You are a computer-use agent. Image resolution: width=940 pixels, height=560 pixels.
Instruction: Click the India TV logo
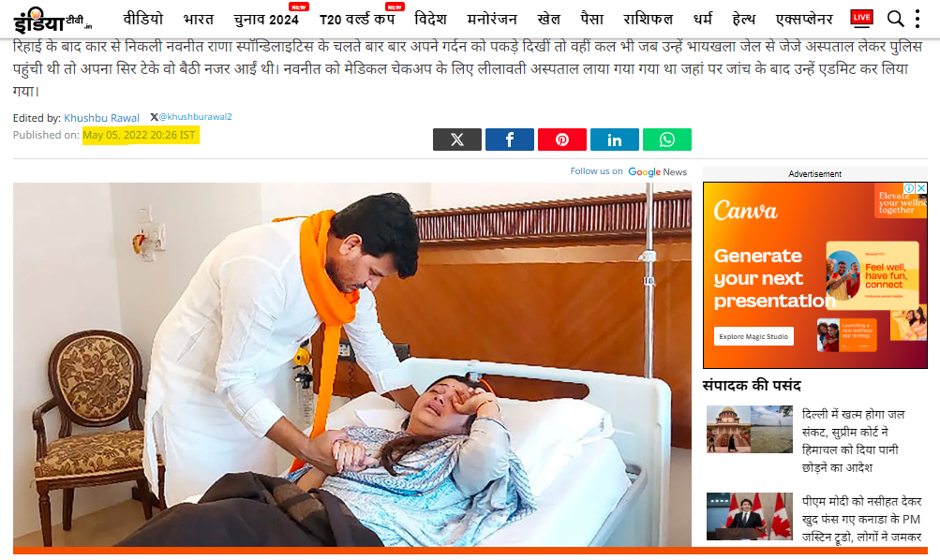tap(52, 21)
